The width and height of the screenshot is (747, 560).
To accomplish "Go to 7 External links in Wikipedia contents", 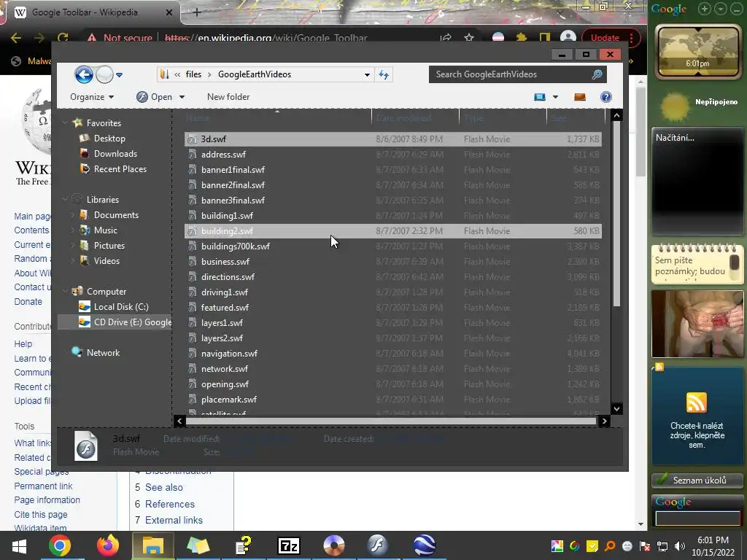I will click(169, 521).
